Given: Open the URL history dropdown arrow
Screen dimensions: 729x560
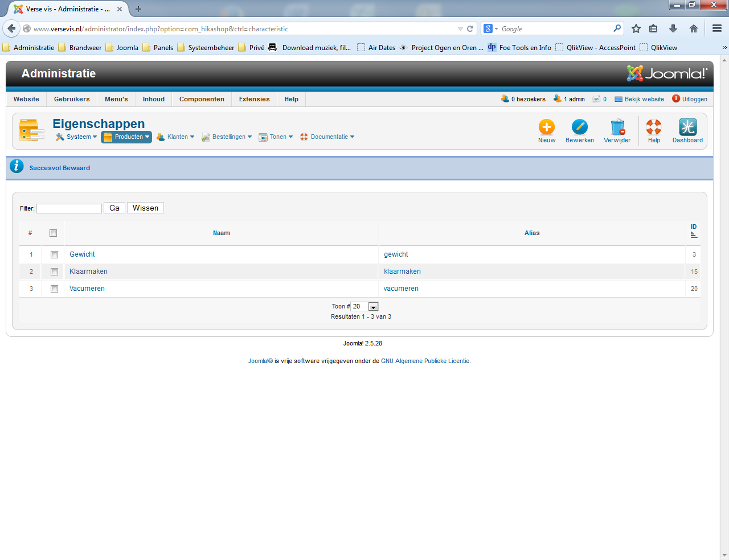Looking at the screenshot, I should (460, 28).
